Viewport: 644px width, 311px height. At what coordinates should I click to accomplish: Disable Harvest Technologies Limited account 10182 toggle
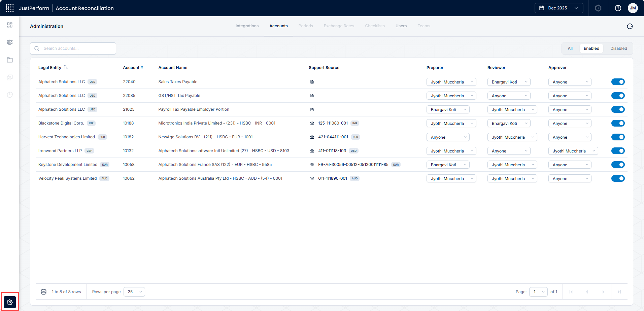tap(618, 137)
